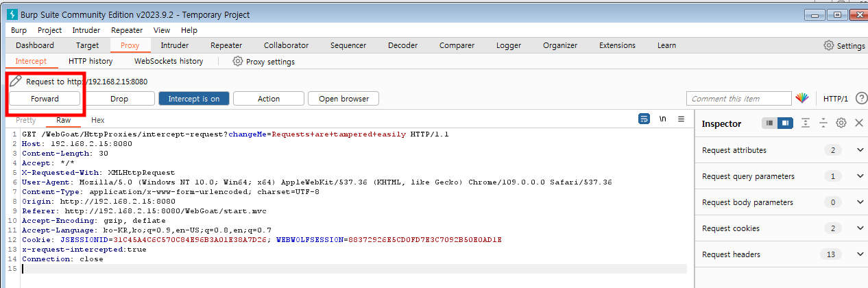The height and width of the screenshot is (288, 868).
Task: Select the Proxy tab
Action: pyautogui.click(x=130, y=45)
